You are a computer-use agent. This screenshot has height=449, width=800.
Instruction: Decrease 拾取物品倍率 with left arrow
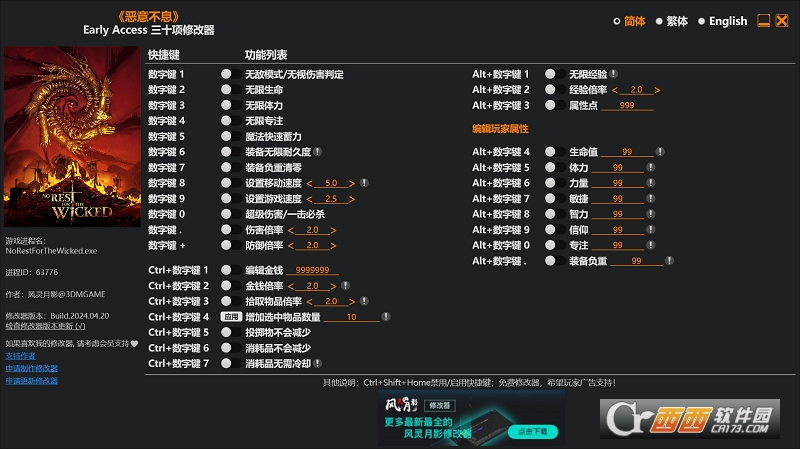pos(309,302)
